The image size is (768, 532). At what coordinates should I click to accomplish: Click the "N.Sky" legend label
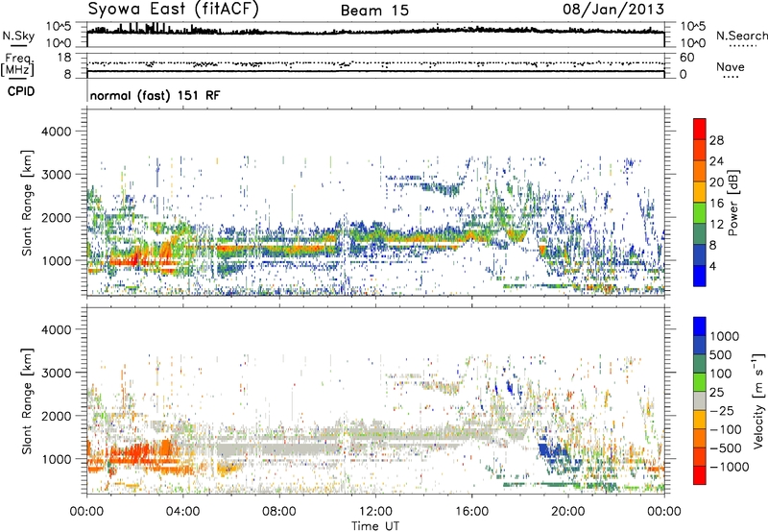click(x=18, y=36)
